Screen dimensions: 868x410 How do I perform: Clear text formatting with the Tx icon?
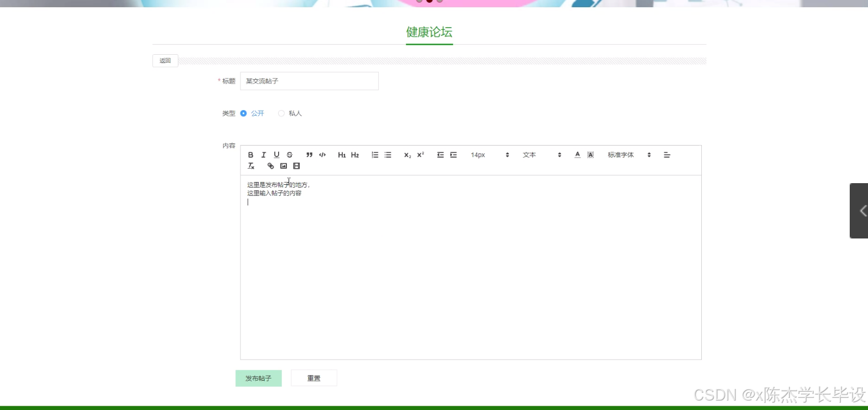click(251, 165)
